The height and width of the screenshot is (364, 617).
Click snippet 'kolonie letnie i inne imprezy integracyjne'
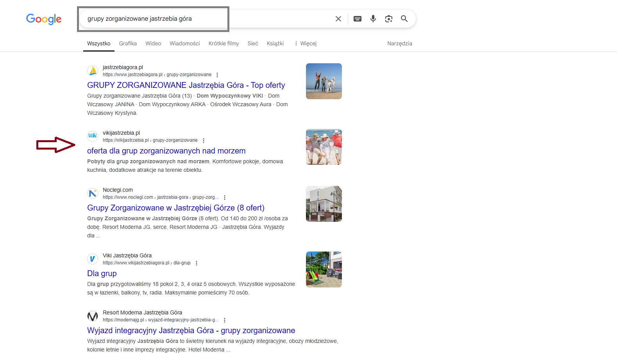(136, 350)
